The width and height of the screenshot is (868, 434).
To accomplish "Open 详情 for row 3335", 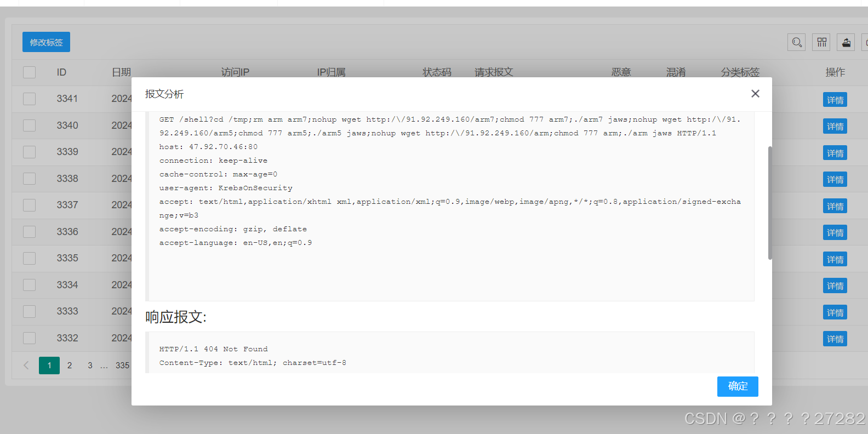I will [835, 259].
